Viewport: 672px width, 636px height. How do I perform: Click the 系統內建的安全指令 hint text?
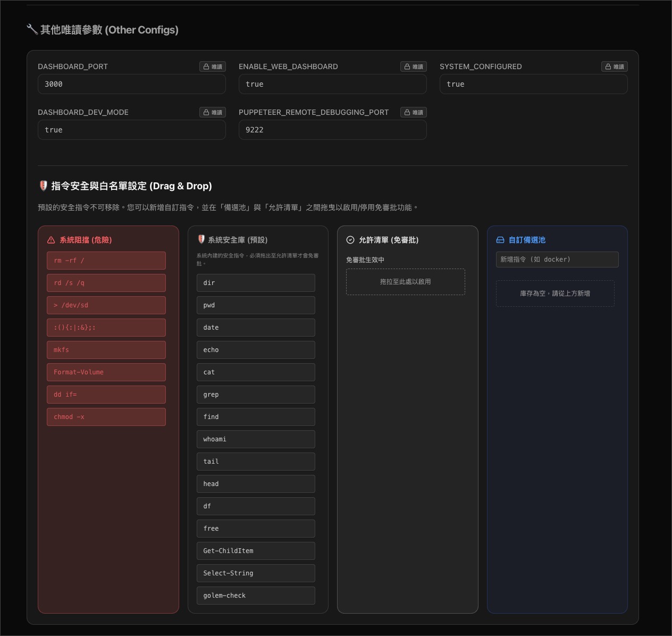[257, 260]
